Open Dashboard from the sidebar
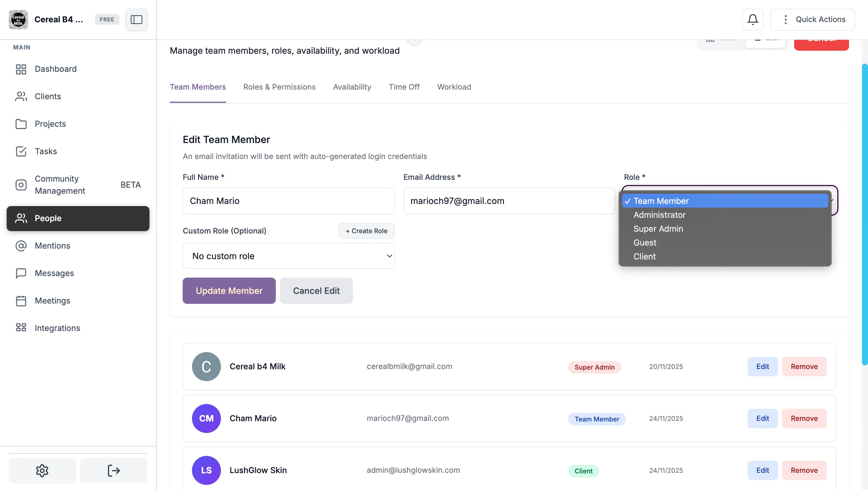This screenshot has height=490, width=868. click(x=55, y=69)
